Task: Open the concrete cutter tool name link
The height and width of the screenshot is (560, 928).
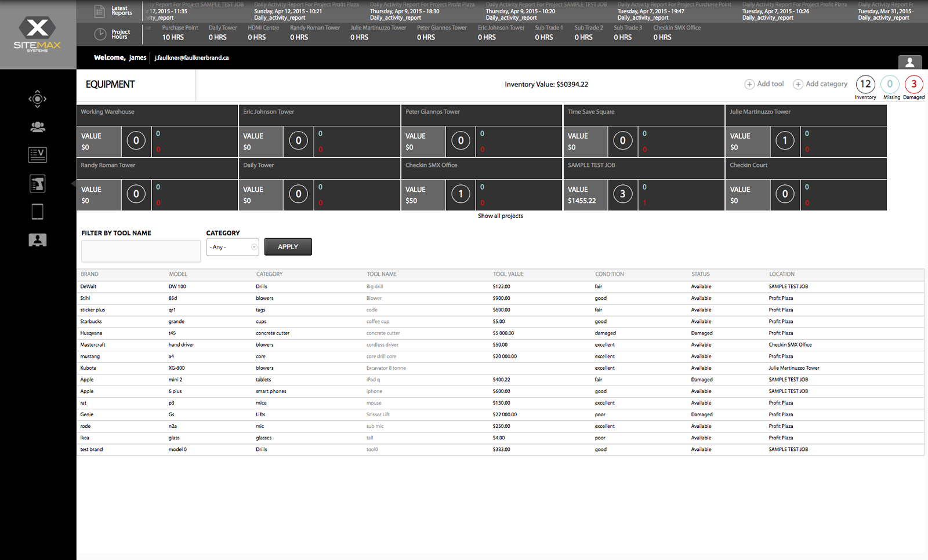Action: point(383,333)
